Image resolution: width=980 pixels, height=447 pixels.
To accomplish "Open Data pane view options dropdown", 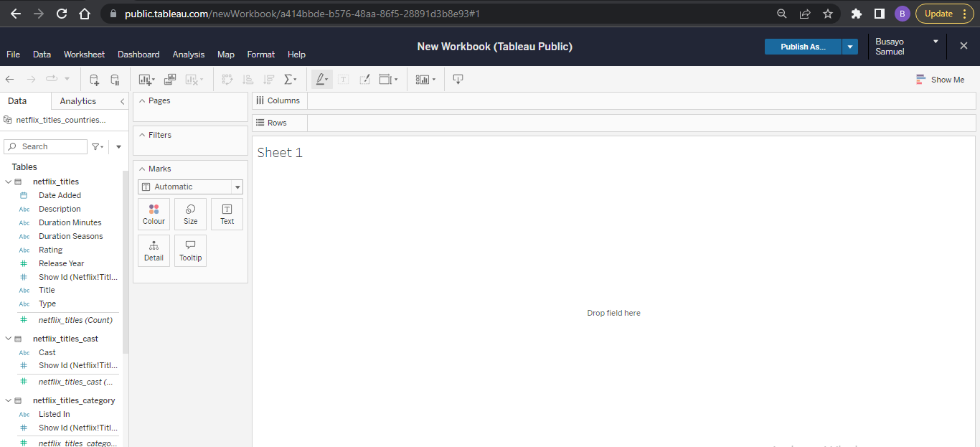I will 118,146.
